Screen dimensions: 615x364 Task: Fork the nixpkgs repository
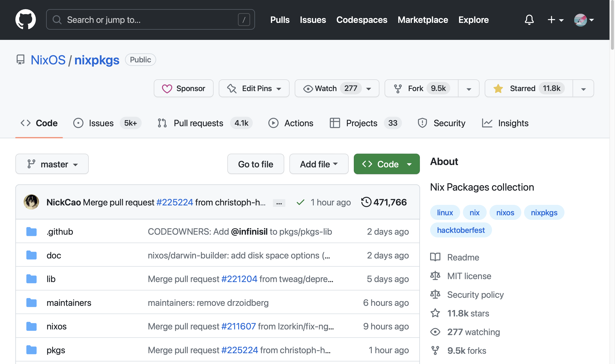(x=421, y=88)
